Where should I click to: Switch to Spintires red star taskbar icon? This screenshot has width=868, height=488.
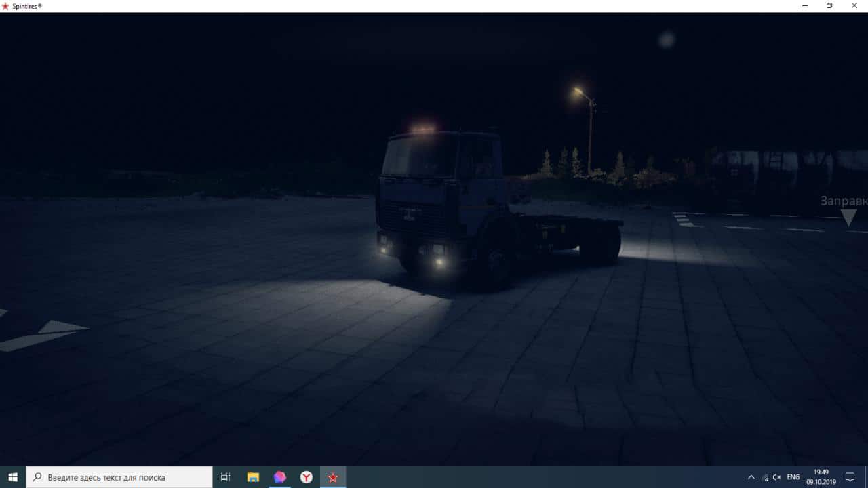pos(333,477)
